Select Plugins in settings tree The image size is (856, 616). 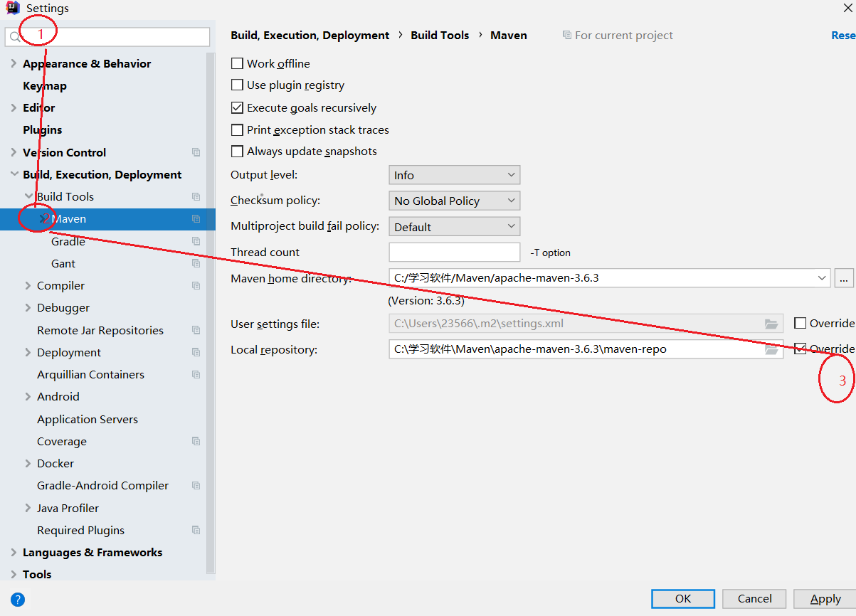[x=43, y=129]
